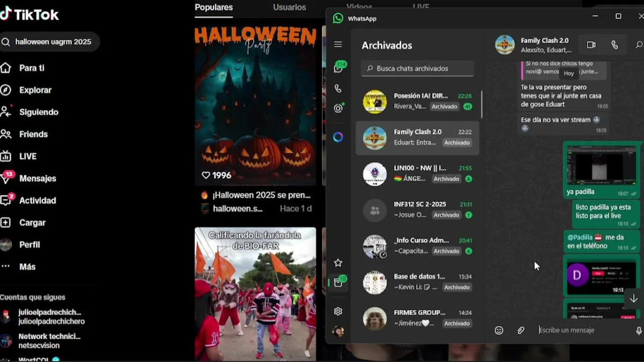Open ¡Halloween 2025 se pren... video title

click(261, 195)
